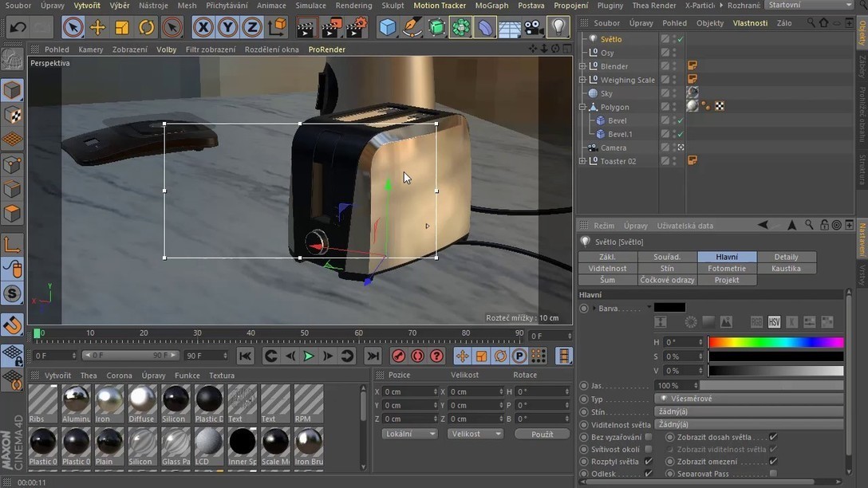Open the MoGraph menu
Screen dimensions: 868x488
click(491, 6)
